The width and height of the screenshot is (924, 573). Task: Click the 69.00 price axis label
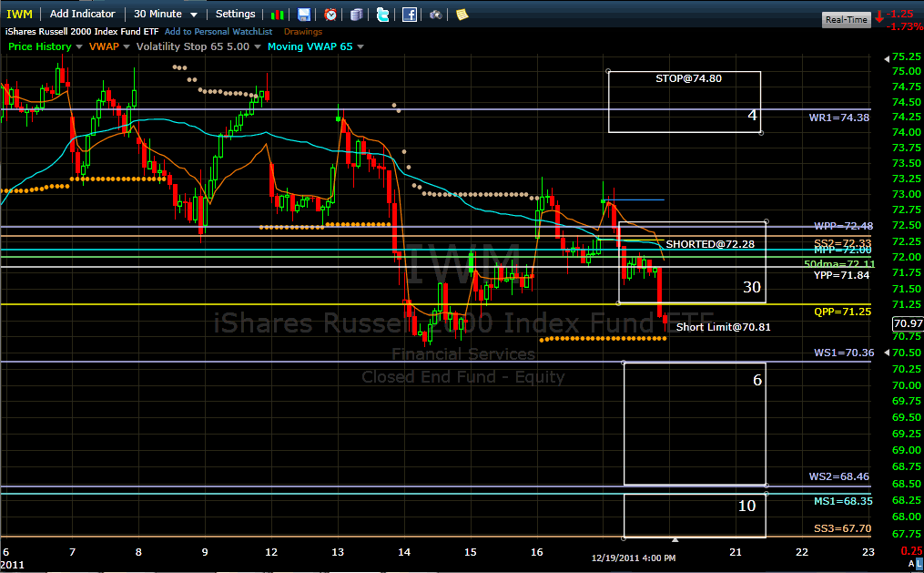pos(907,450)
